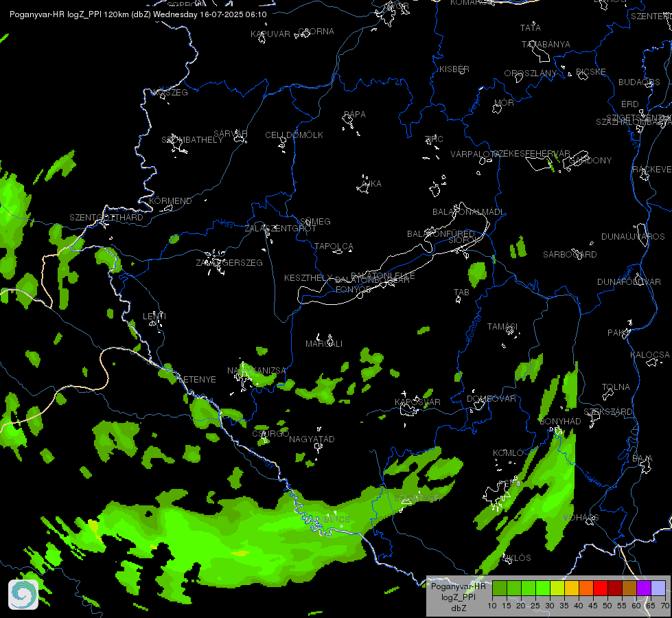Select the yellow 35-40 dBZ legend swatch
The height and width of the screenshot is (618, 672).
point(572,588)
